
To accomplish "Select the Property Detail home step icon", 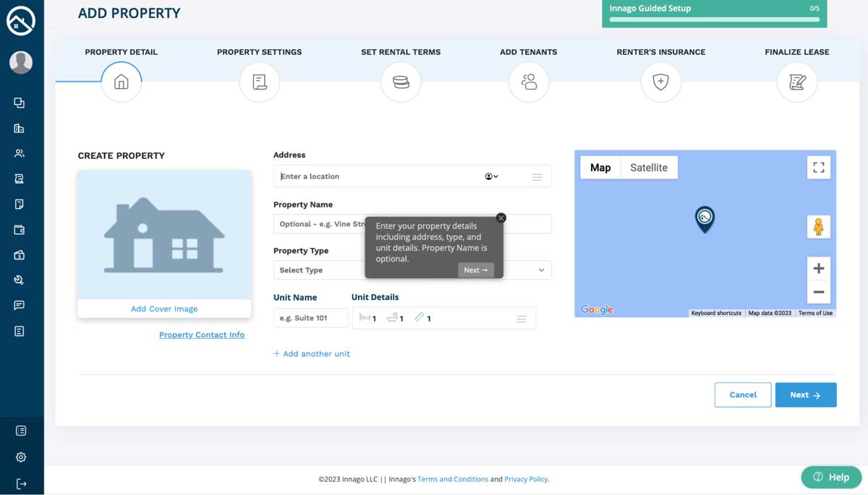I will point(121,82).
